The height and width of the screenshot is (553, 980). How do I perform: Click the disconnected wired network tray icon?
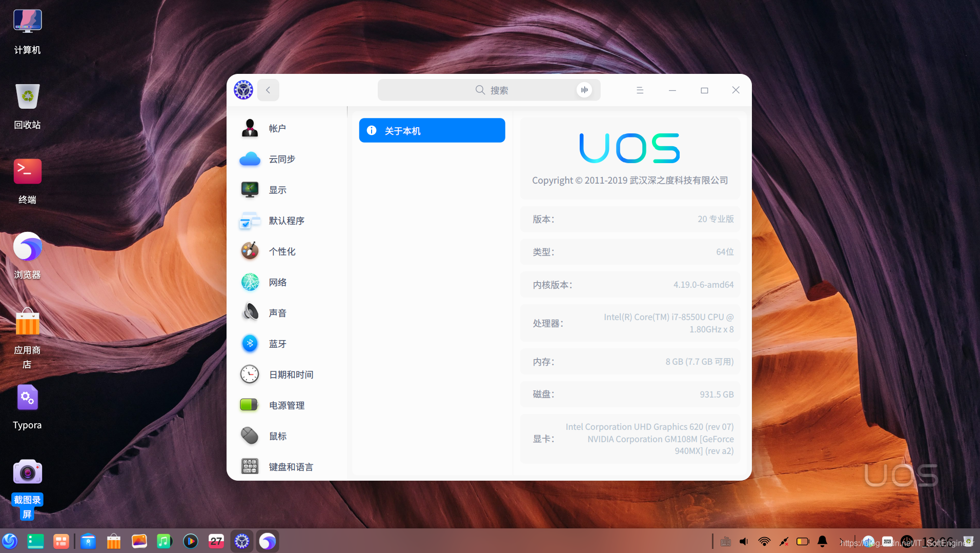click(x=784, y=541)
